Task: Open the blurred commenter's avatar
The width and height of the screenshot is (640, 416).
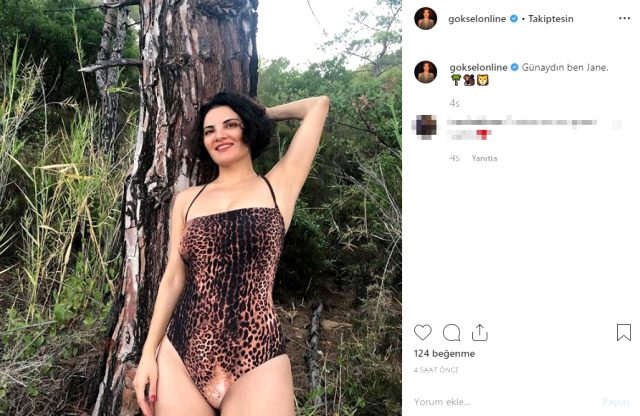Action: (x=426, y=125)
